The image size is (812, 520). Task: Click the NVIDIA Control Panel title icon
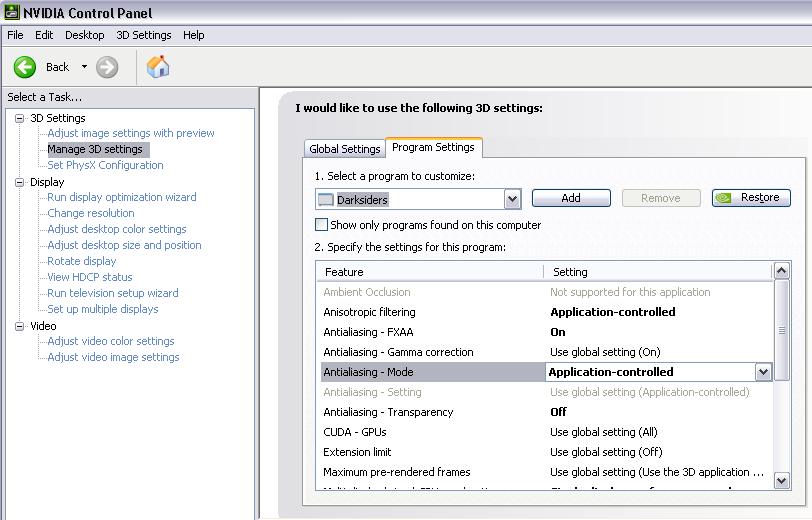pyautogui.click(x=11, y=12)
